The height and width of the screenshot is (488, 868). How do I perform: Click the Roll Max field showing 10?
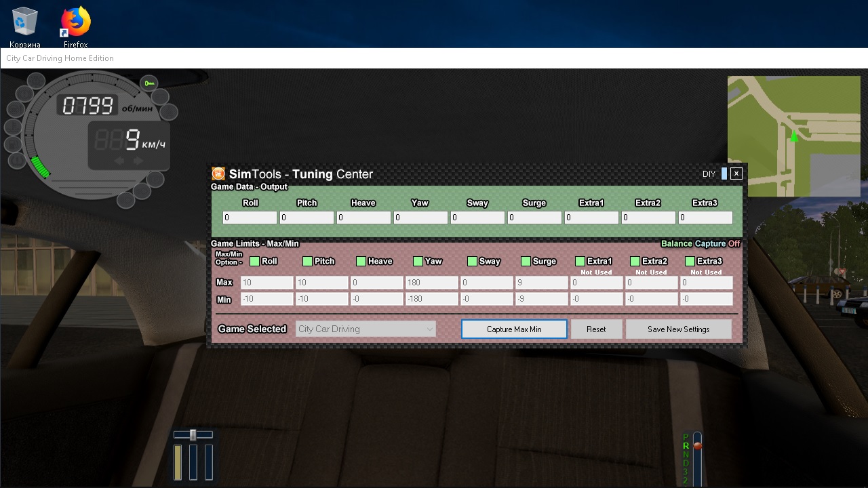point(267,283)
